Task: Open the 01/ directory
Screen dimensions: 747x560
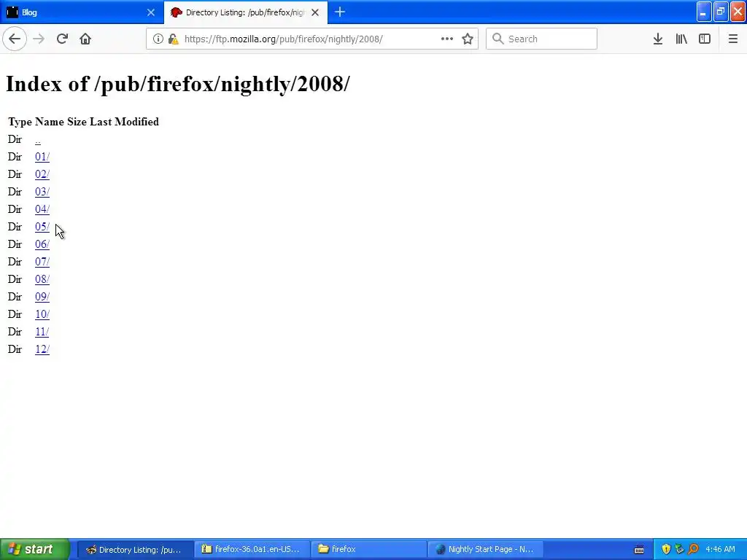Action: (x=42, y=157)
